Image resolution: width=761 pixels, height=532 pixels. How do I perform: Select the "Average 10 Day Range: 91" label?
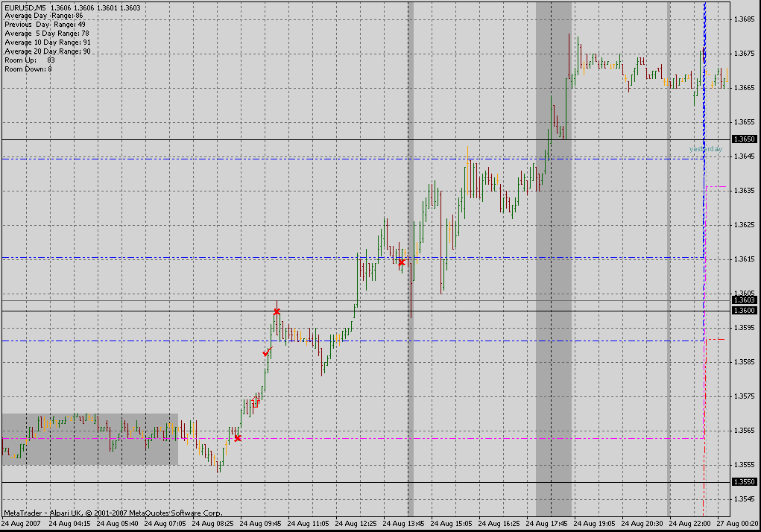(x=48, y=42)
